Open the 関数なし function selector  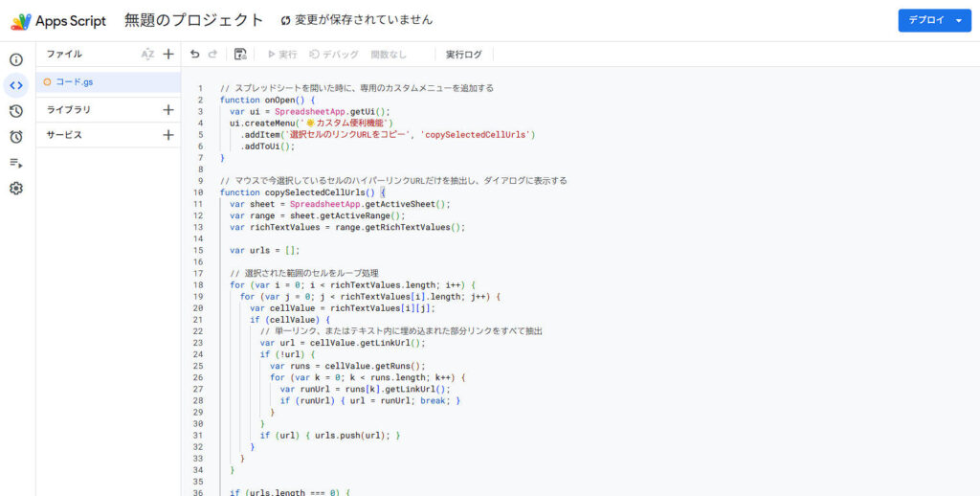pos(389,55)
